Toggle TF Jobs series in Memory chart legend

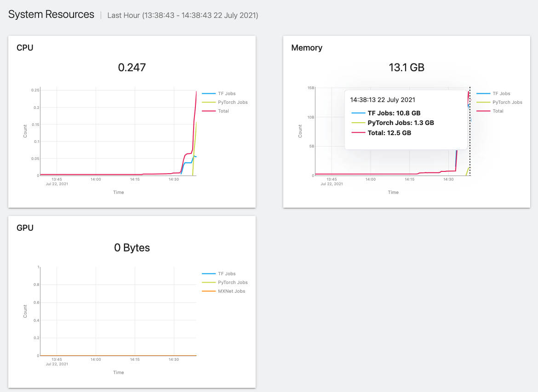tap(493, 93)
